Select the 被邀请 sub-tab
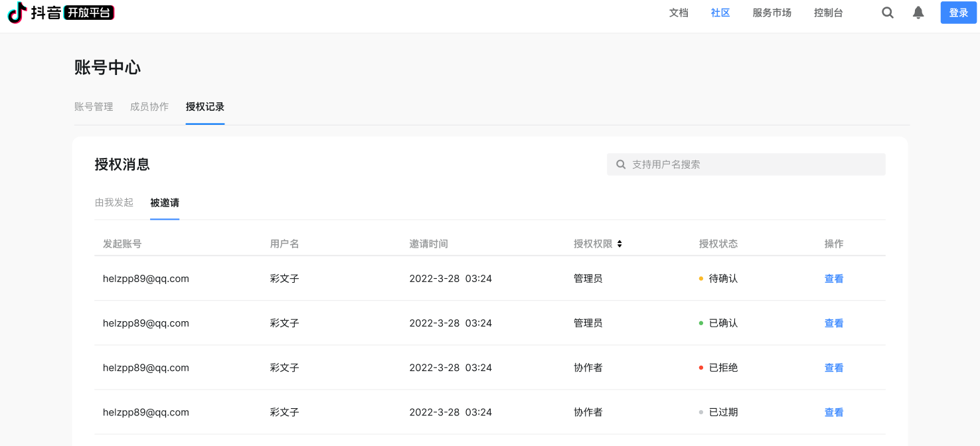 click(165, 202)
